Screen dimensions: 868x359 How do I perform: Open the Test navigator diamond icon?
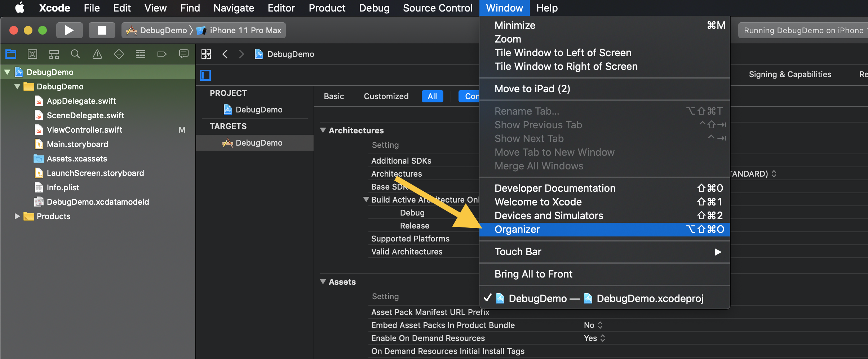pyautogui.click(x=119, y=54)
